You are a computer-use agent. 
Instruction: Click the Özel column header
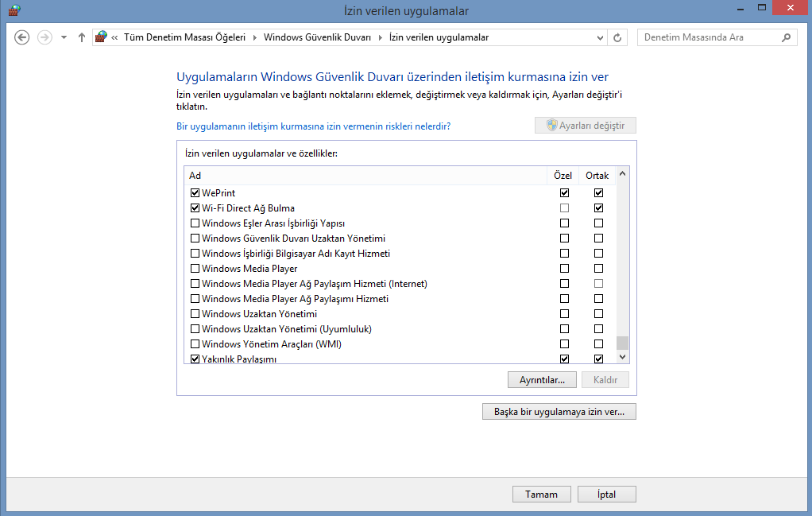tap(563, 176)
